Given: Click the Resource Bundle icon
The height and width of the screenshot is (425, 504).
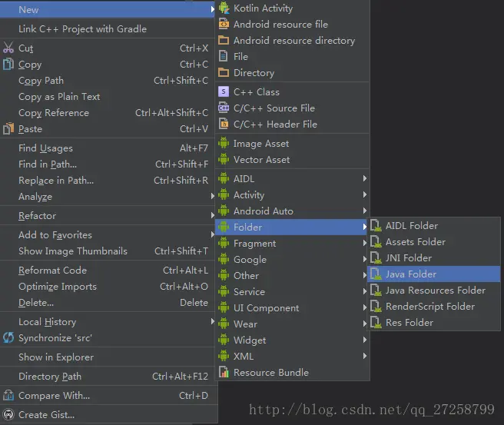Looking at the screenshot, I should click(224, 372).
